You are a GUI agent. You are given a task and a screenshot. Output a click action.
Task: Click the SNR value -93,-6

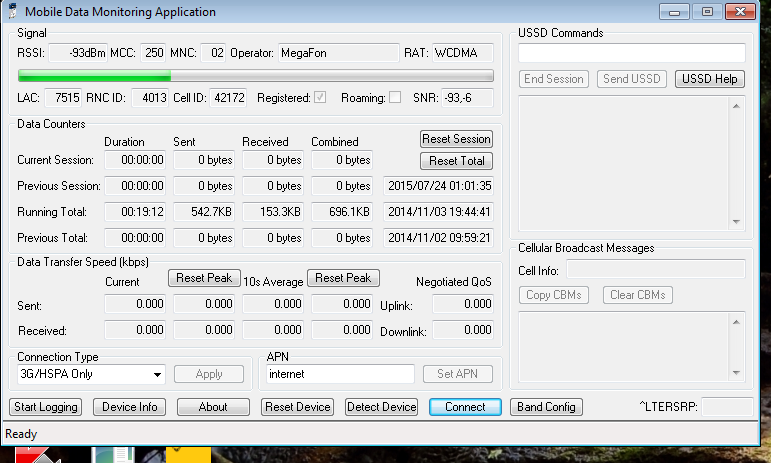tap(467, 98)
